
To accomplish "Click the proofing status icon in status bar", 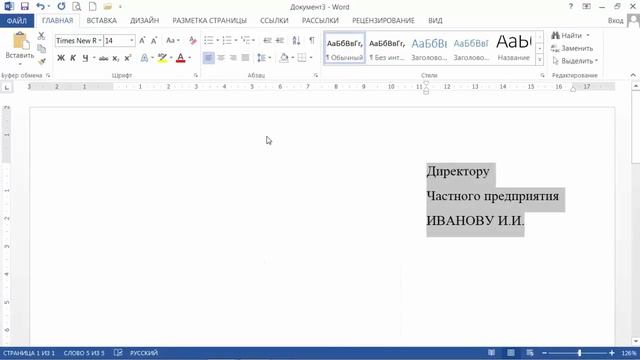I will [x=118, y=353].
